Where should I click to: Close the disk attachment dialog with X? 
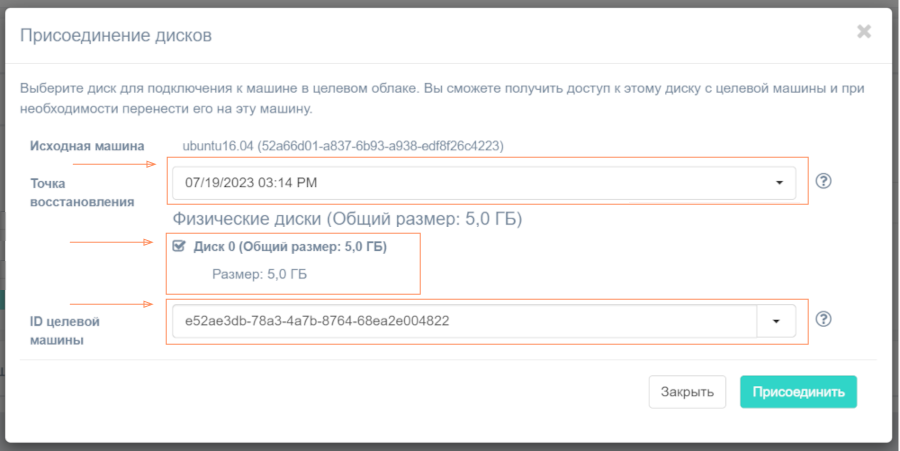coord(864,31)
